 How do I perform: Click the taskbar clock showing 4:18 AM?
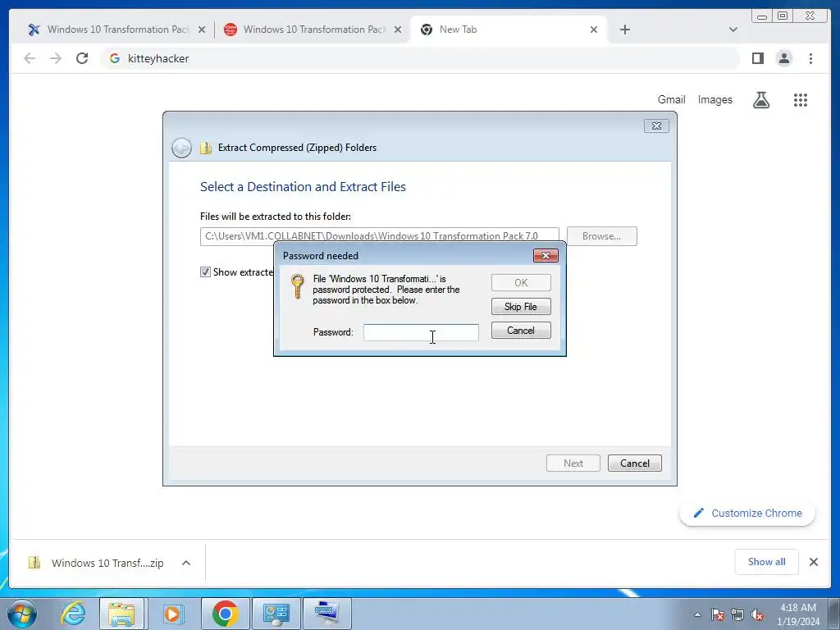coord(798,614)
